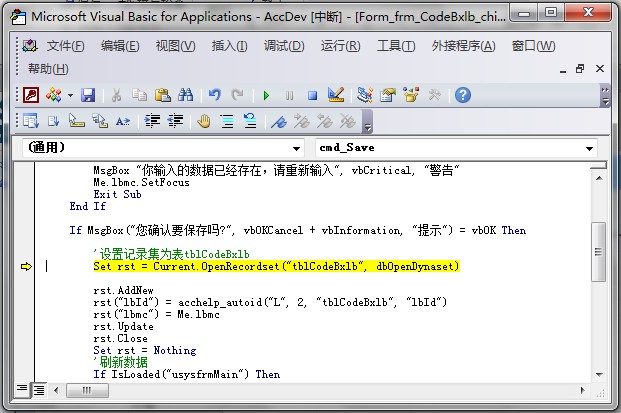This screenshot has height=413, width=621.
Task: Click the Comment Block icon
Action: click(227, 121)
